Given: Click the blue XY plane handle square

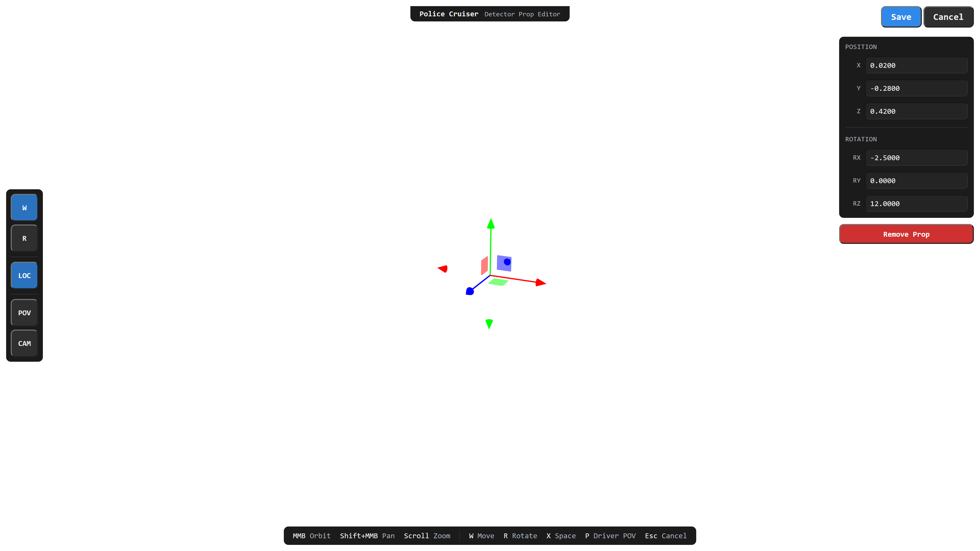Looking at the screenshot, I should (504, 263).
